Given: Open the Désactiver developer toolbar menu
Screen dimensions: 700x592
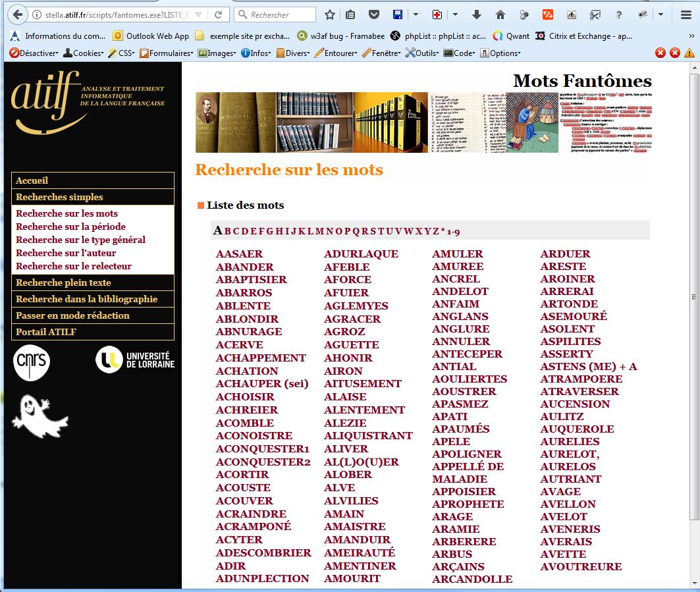Looking at the screenshot, I should (34, 53).
